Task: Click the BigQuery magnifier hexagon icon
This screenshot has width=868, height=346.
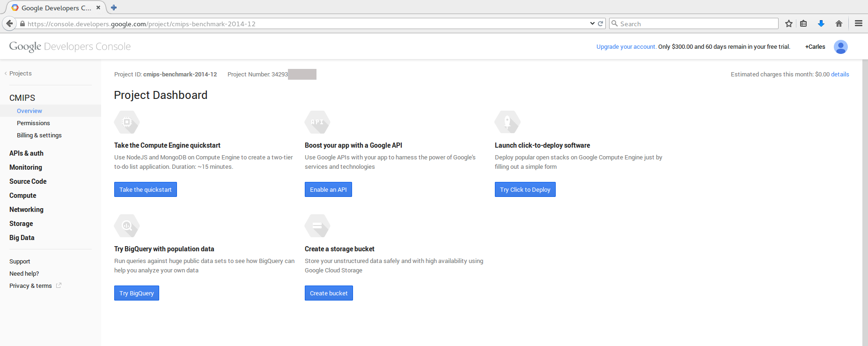Action: (x=127, y=226)
